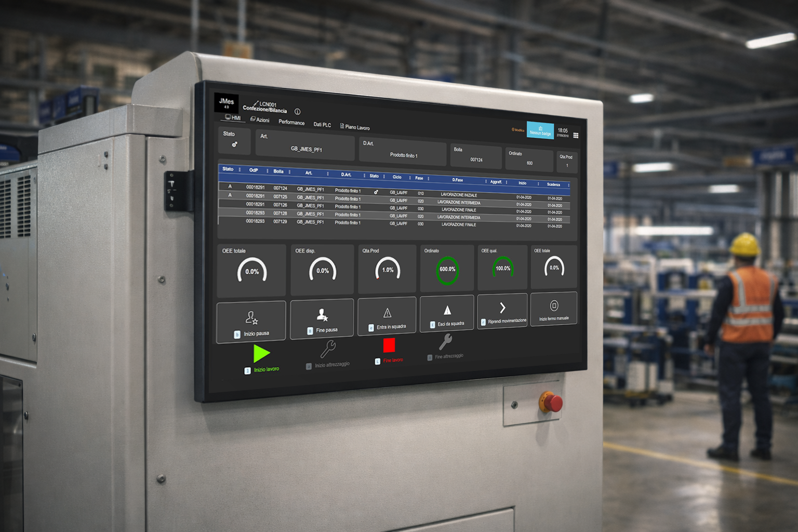The width and height of the screenshot is (798, 532).
Task: Tap the Inizio pausa button
Action: click(x=251, y=322)
